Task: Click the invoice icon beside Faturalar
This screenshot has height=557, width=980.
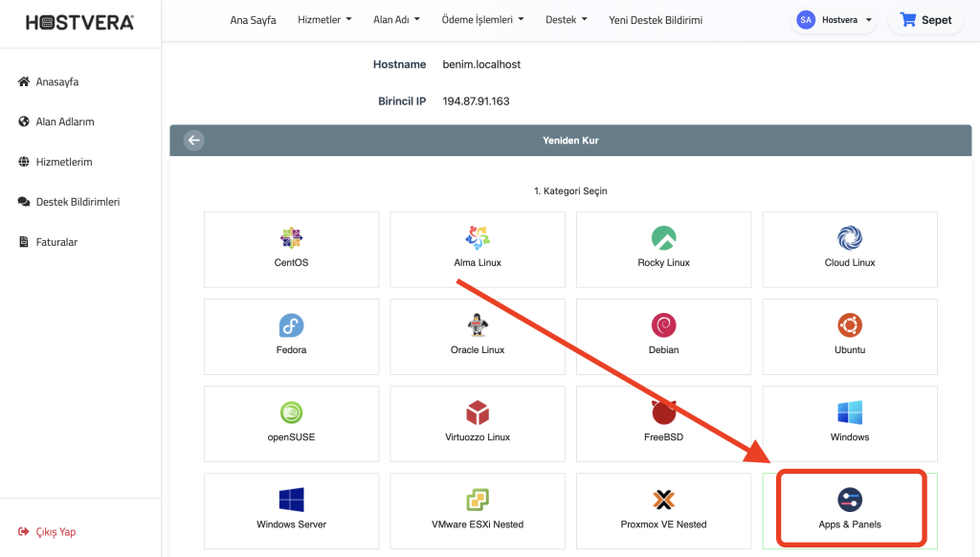Action: (x=24, y=242)
